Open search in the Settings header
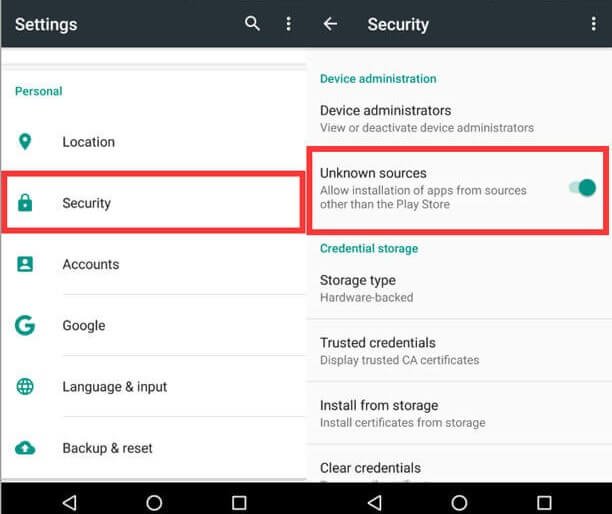Viewport: 612px width, 514px height. point(252,24)
